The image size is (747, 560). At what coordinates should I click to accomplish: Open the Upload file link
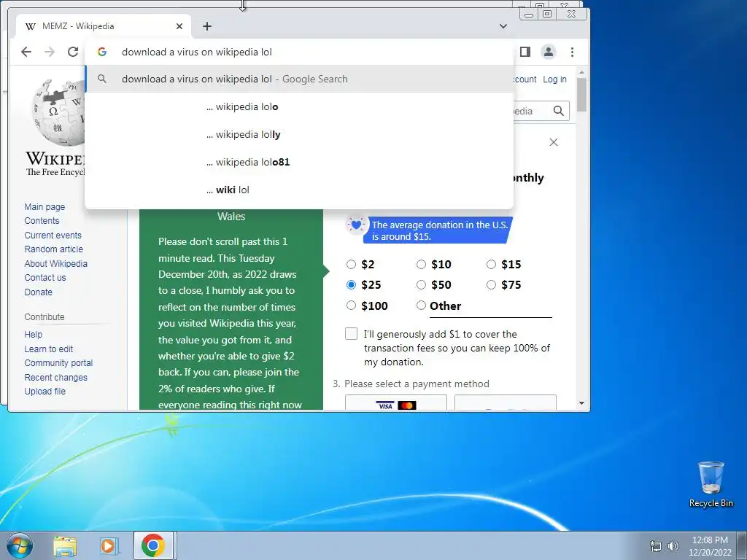pyautogui.click(x=45, y=391)
